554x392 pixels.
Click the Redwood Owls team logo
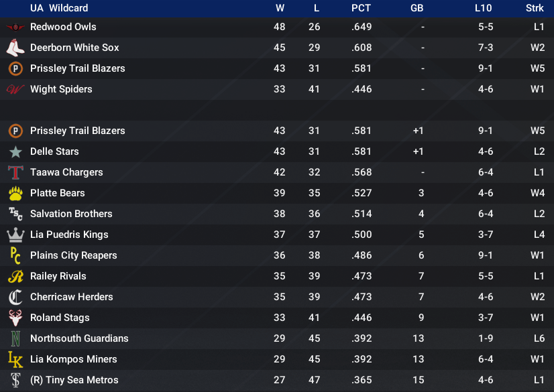pyautogui.click(x=15, y=27)
